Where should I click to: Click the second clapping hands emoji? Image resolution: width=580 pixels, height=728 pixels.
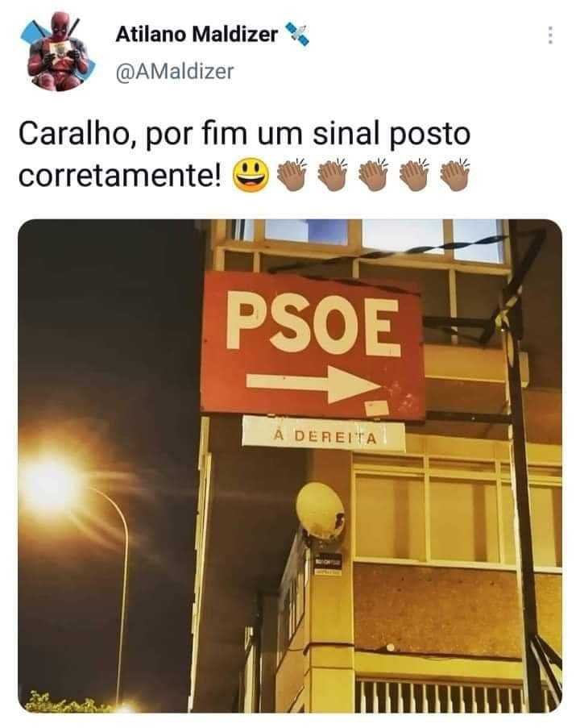click(x=332, y=175)
